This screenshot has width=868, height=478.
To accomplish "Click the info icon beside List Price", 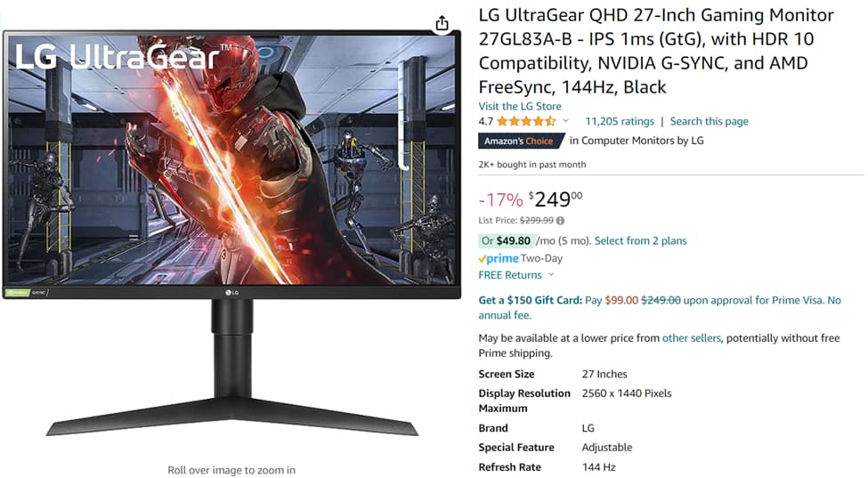I will pos(560,221).
